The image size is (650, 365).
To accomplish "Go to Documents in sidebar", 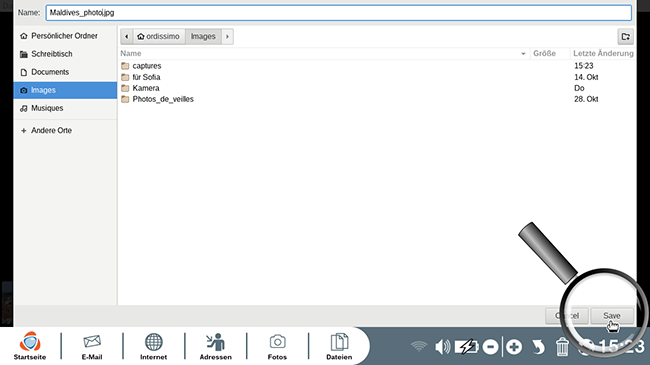I will click(65, 72).
